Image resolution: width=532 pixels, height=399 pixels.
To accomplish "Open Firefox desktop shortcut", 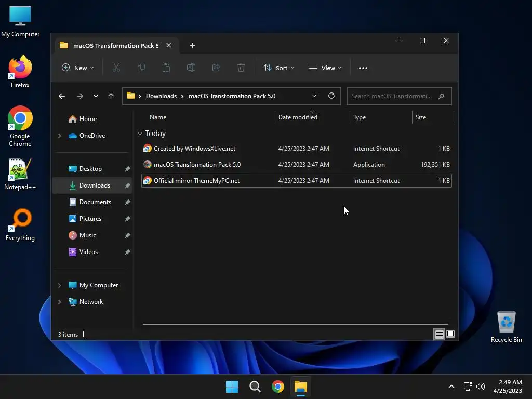I will 20,72.
